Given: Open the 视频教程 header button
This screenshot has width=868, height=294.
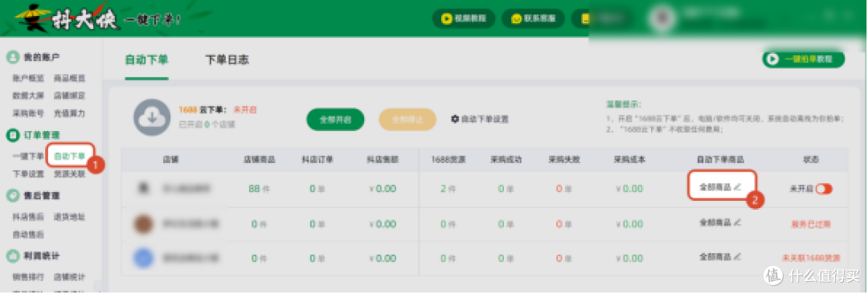Looking at the screenshot, I should tap(464, 18).
